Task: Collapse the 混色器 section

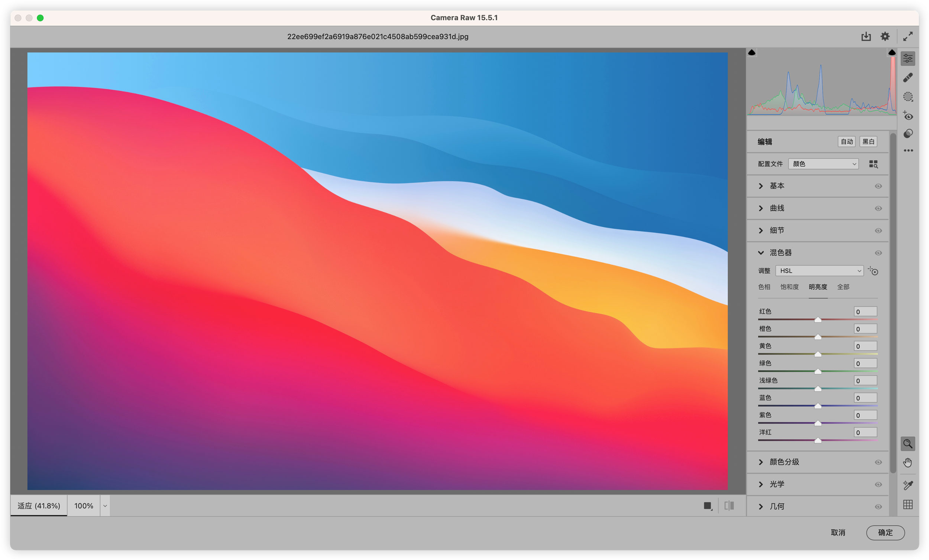Action: click(x=761, y=253)
